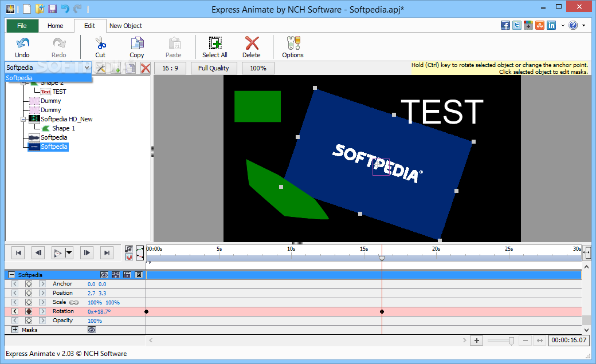Click the playhead marker on ruler
The height and width of the screenshot is (364, 596).
(382, 258)
